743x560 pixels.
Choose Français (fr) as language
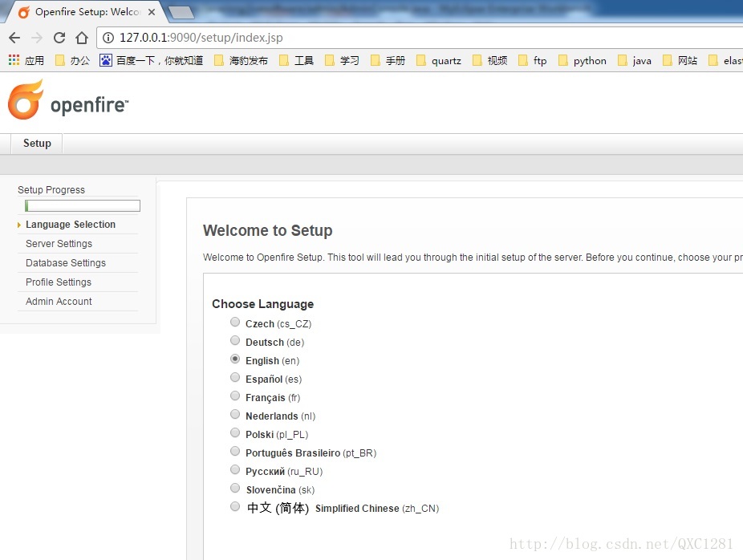pos(235,396)
